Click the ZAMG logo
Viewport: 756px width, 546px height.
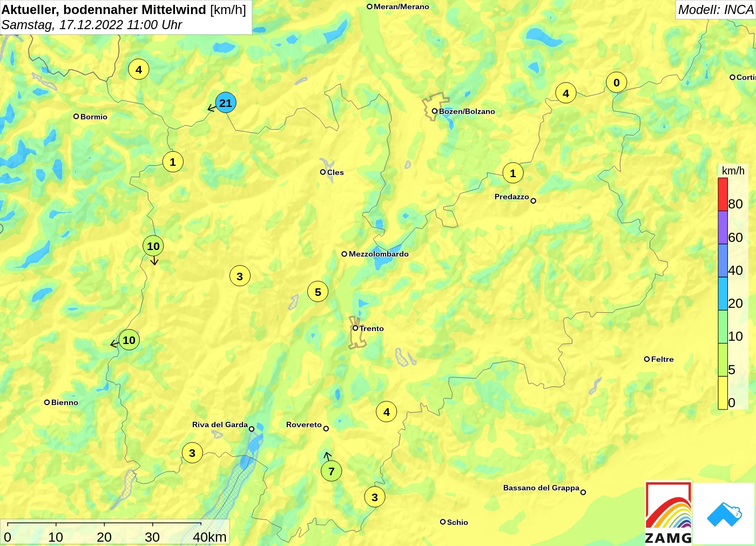[x=668, y=513]
